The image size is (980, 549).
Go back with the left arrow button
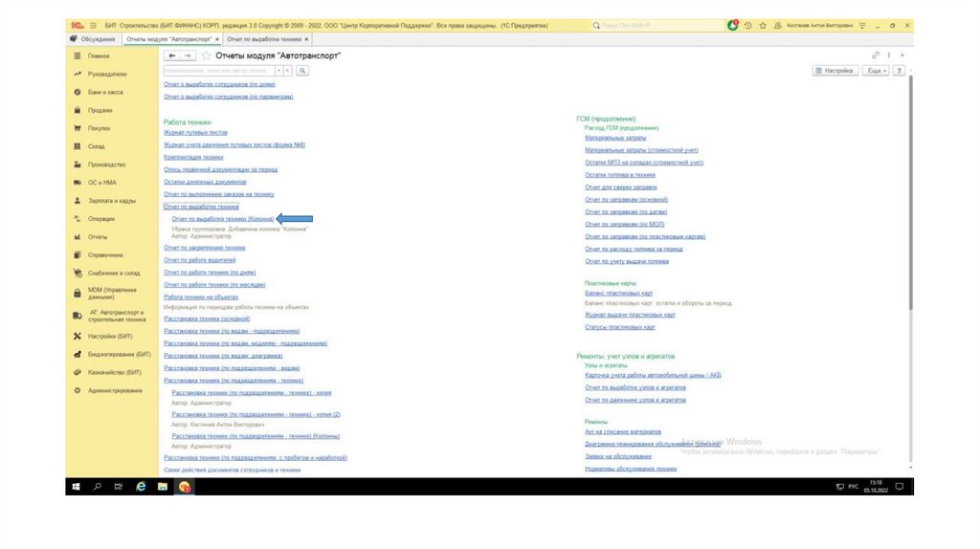click(172, 55)
